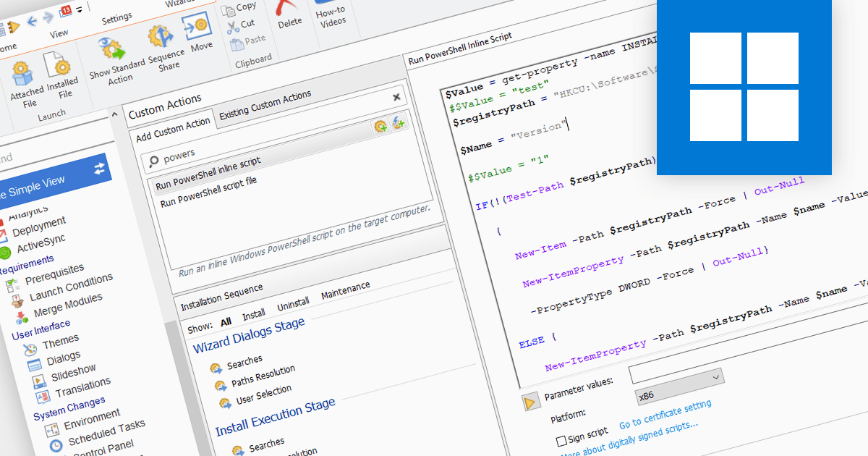Toggle the Simple View switch button

tap(51, 181)
